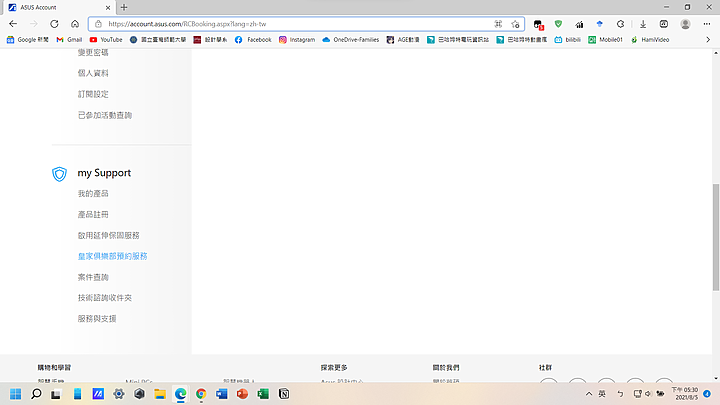Open 啟用延伸保固服務 in the sidebar
The width and height of the screenshot is (720, 405).
108,235
